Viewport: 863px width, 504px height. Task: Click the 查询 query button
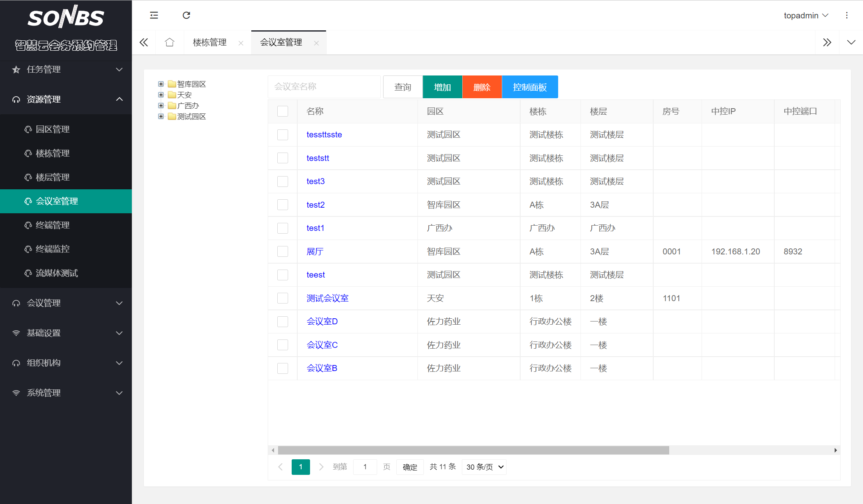pos(402,87)
